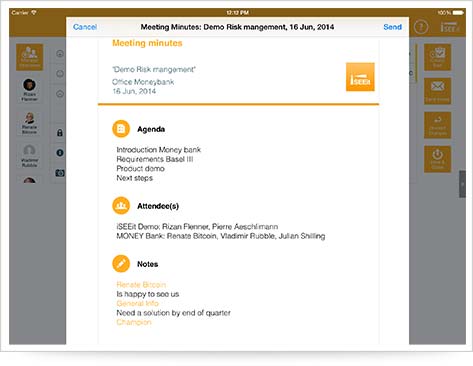Image resolution: width=473 pixels, height=366 pixels.
Task: Tap agenda item Requirements Basel III
Action: pyautogui.click(x=155, y=159)
